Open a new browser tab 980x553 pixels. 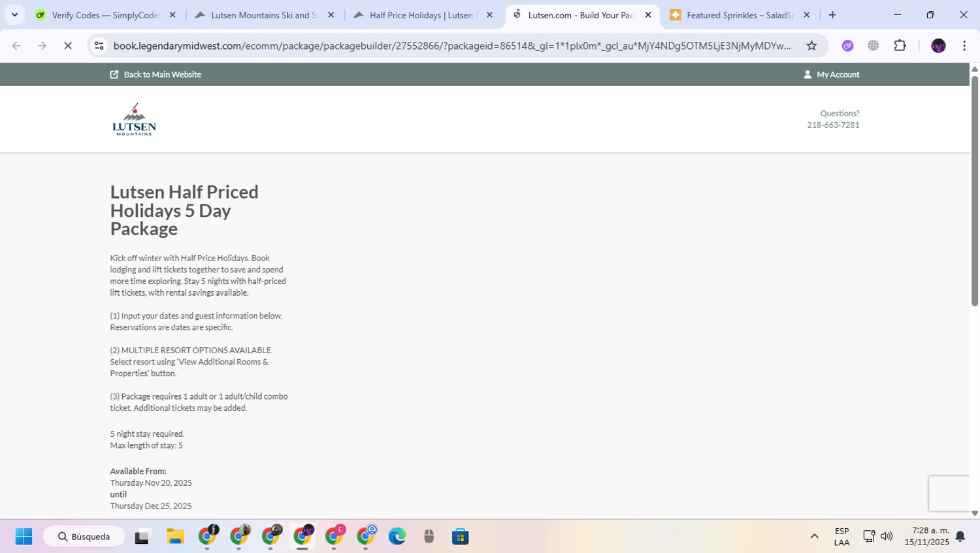click(832, 14)
